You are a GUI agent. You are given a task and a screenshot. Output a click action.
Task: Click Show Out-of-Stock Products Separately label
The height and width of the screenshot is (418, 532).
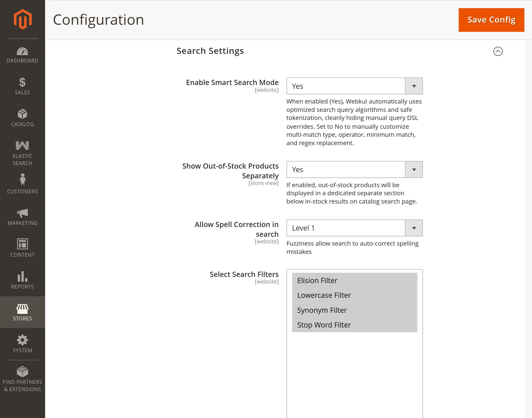tap(230, 171)
